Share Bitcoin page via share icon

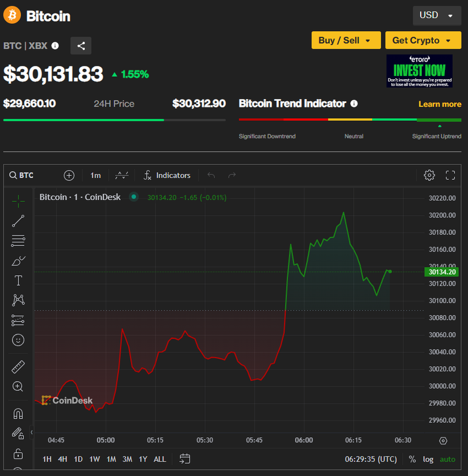pos(81,46)
